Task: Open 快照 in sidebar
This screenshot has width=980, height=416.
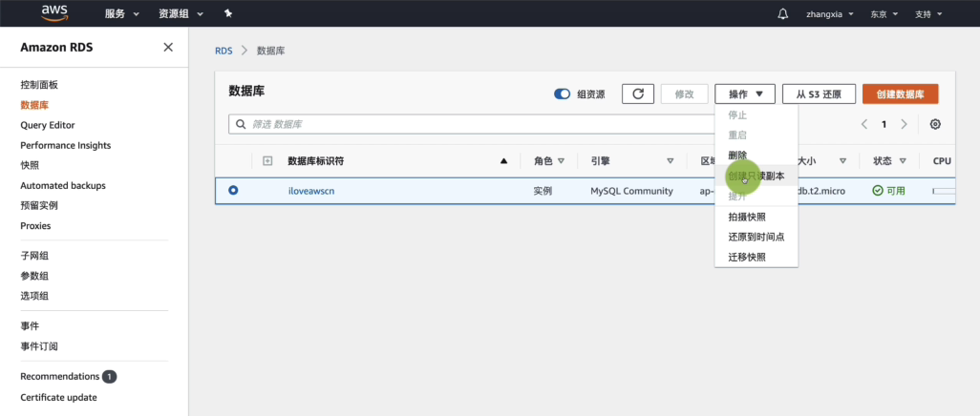Action: (x=30, y=165)
